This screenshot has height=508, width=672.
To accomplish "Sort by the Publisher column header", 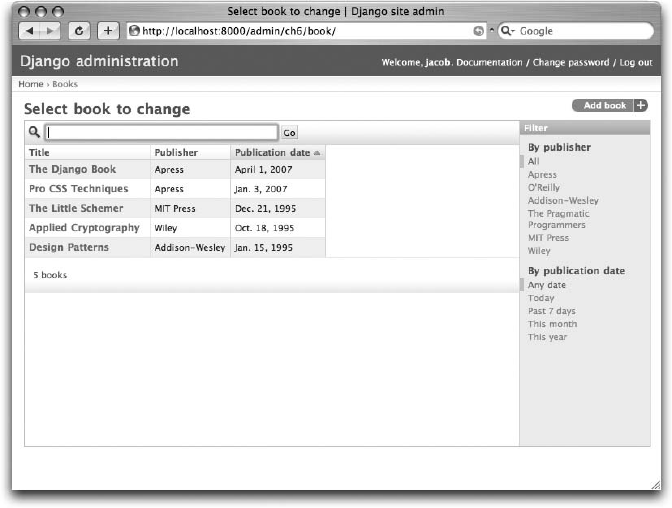I will coord(176,153).
